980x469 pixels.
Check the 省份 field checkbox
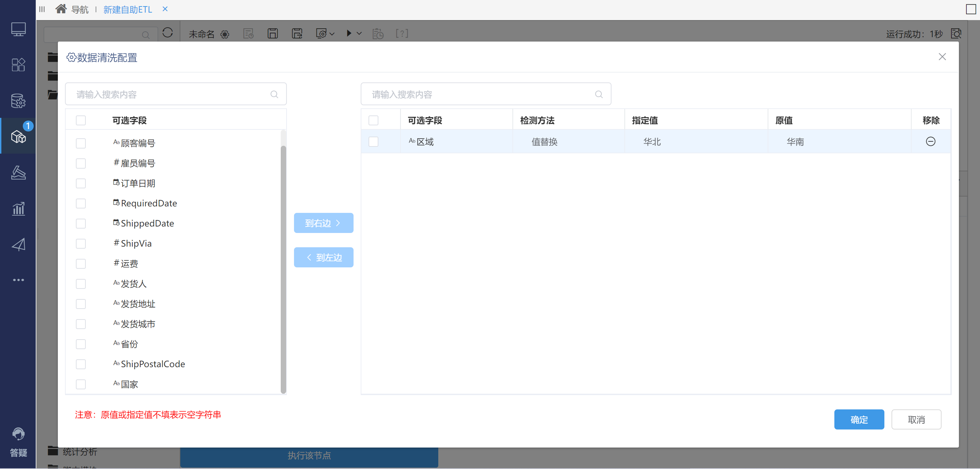(81, 344)
